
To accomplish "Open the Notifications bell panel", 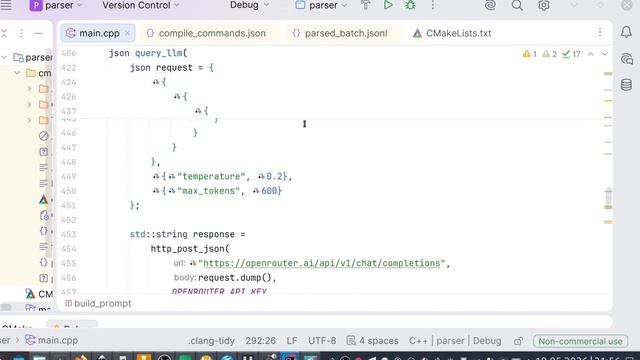I will (626, 32).
